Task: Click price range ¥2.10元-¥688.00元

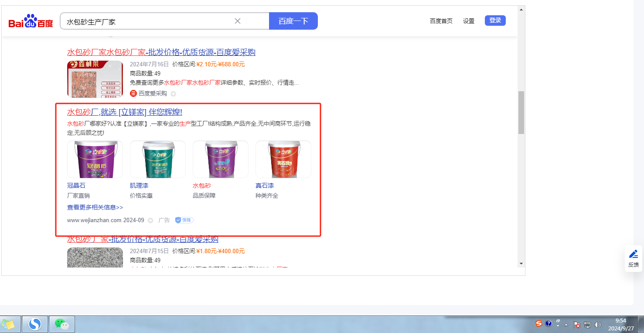Action: coord(221,65)
